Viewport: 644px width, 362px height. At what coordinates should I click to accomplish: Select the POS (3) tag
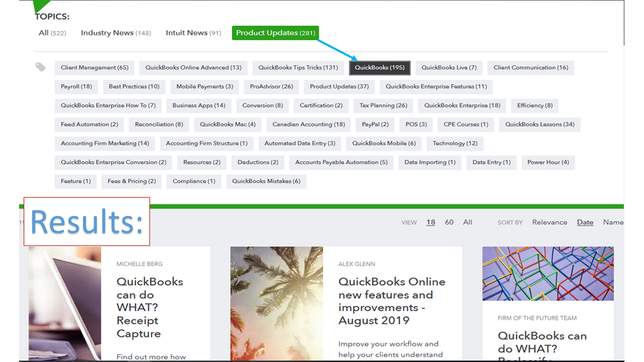click(416, 124)
